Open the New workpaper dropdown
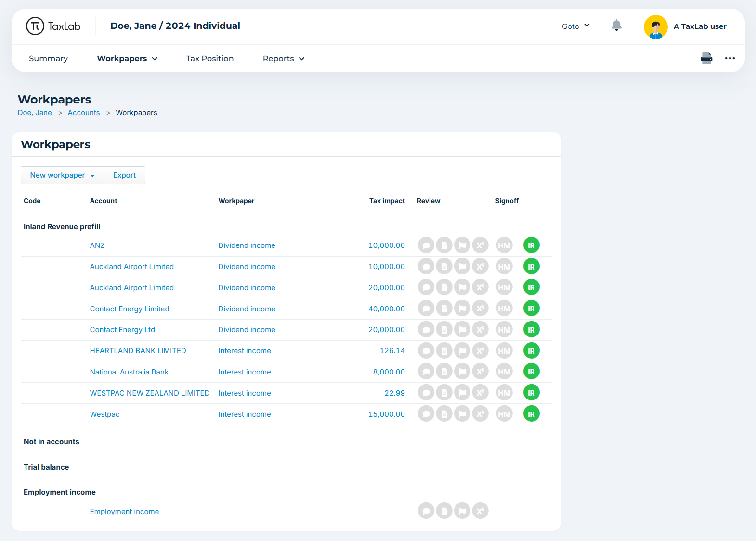 (x=62, y=175)
